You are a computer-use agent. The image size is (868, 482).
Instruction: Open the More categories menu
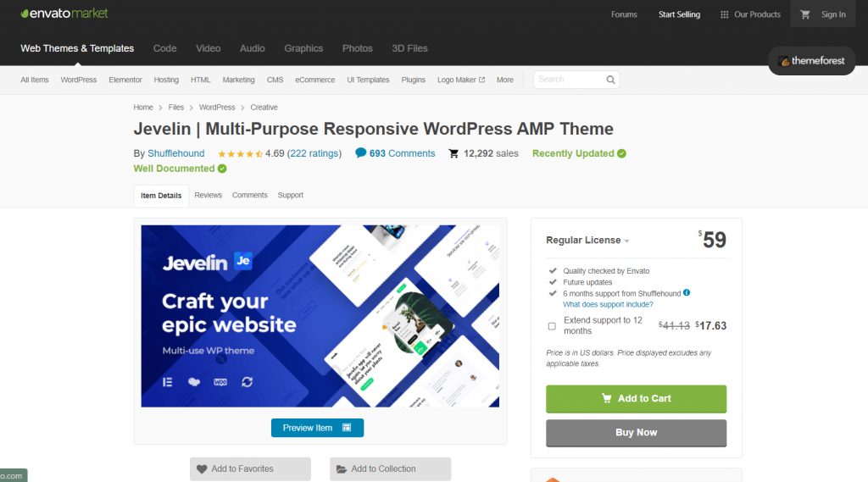point(505,80)
